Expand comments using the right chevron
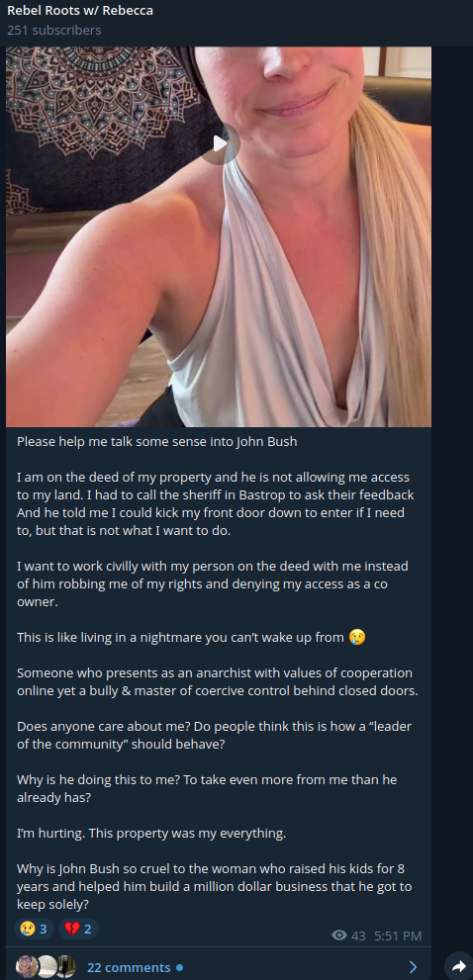The width and height of the screenshot is (473, 980). 413,967
